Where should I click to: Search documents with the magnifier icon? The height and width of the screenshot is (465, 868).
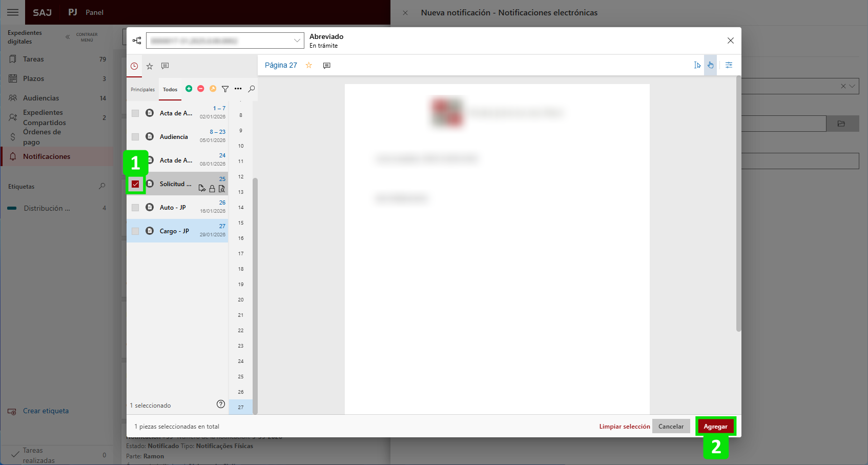click(x=252, y=89)
